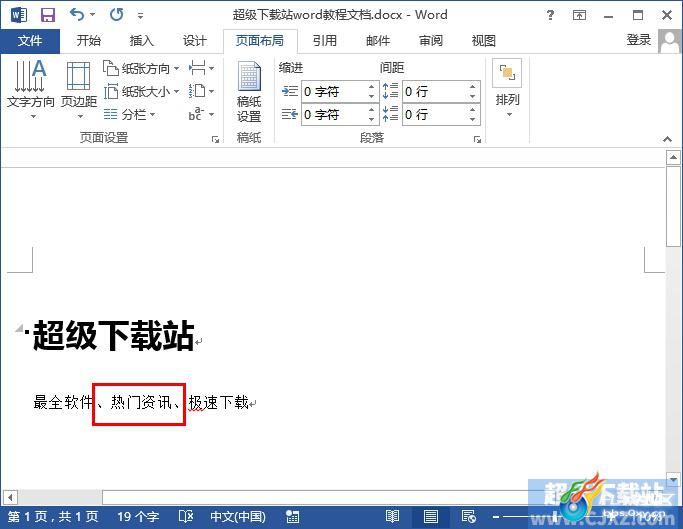Screen dimensions: 683x529
Task: Click the 19 个字 word count status
Action: click(138, 517)
